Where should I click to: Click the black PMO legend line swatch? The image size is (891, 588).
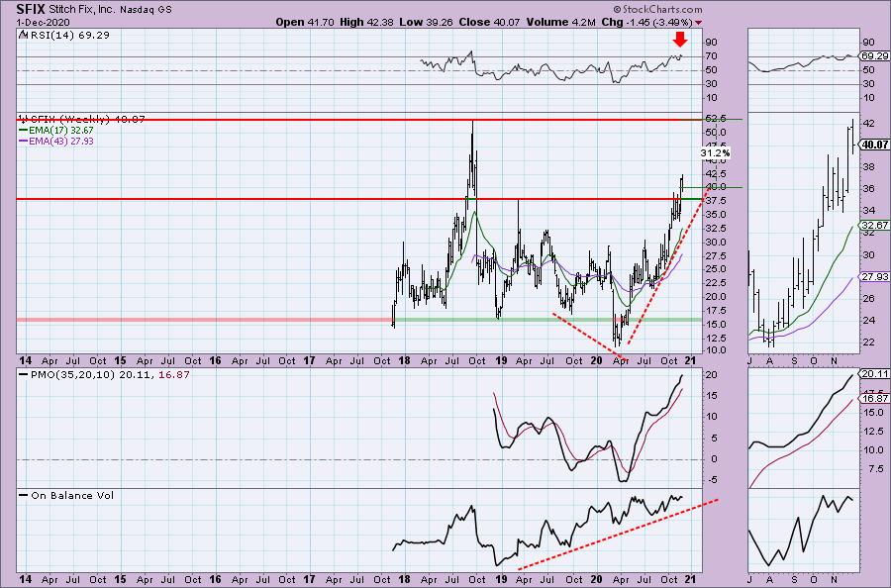coord(24,375)
